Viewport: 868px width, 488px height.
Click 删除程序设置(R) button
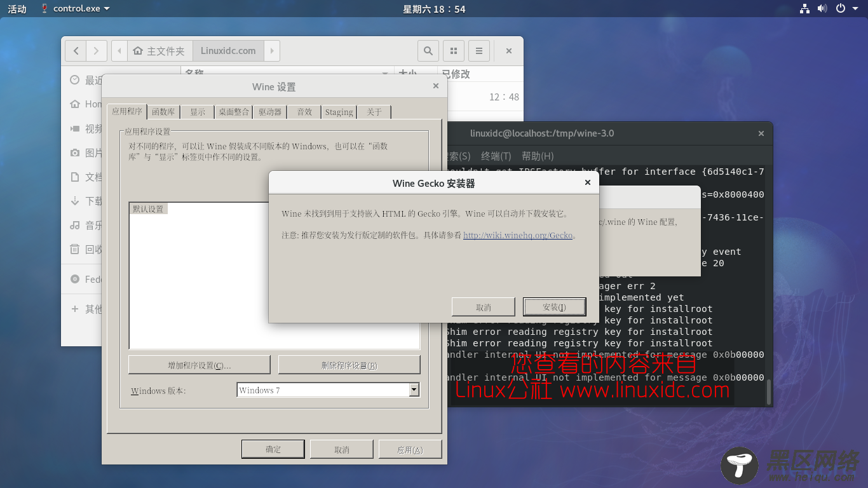pos(349,365)
